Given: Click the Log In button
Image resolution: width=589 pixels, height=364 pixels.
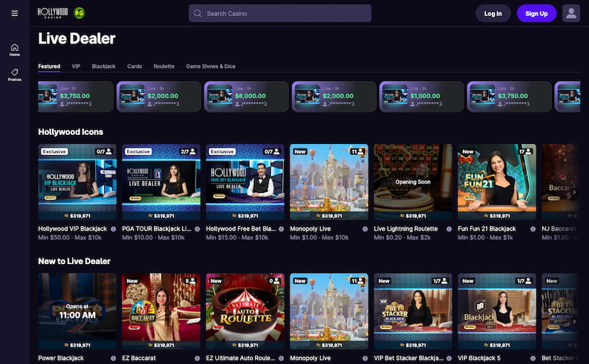Looking at the screenshot, I should point(493,13).
